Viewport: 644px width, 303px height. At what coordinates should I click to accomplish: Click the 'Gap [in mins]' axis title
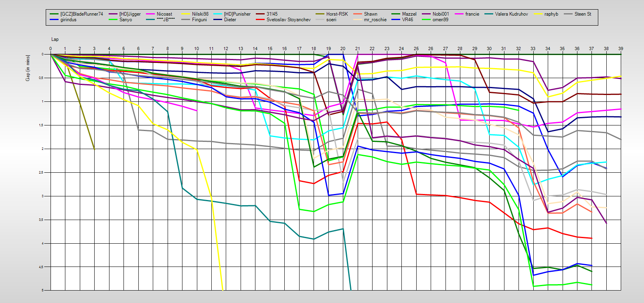tap(28, 68)
